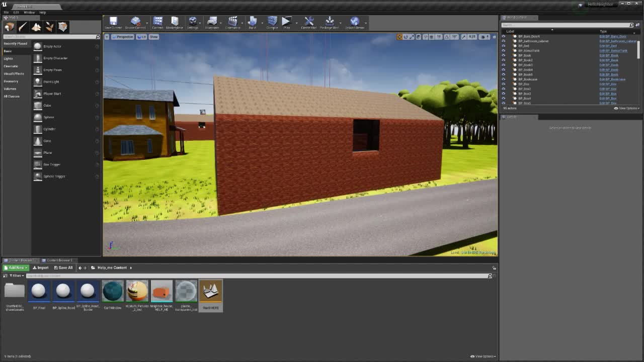Viewport: 644px width, 362px height.
Task: Click the Import button
Action: coord(41,268)
